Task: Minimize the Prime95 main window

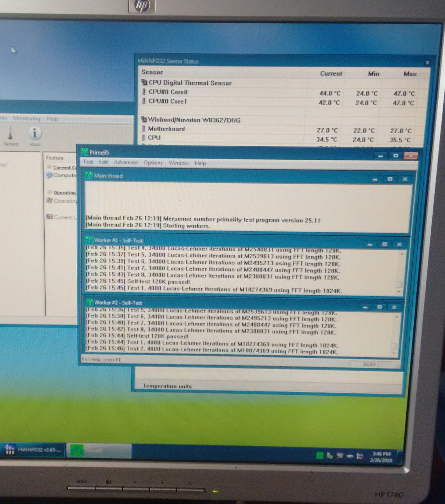Action: pos(381,156)
